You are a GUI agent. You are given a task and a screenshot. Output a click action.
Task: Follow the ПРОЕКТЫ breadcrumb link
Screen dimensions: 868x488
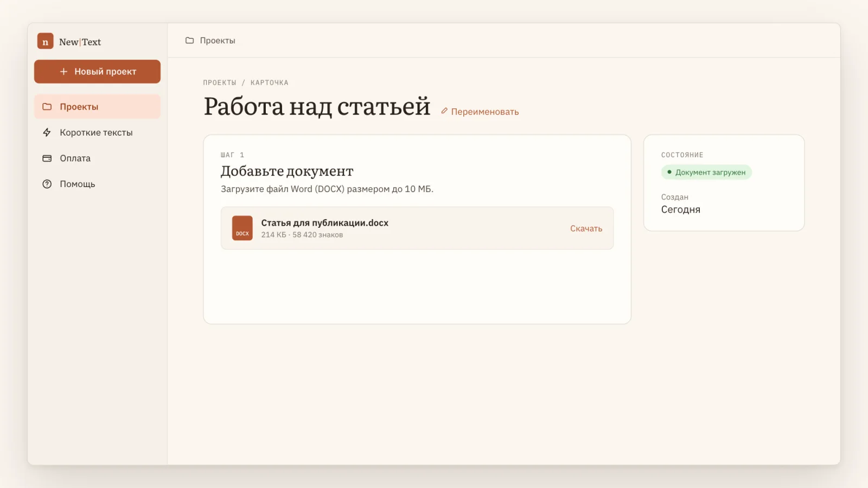pyautogui.click(x=220, y=82)
